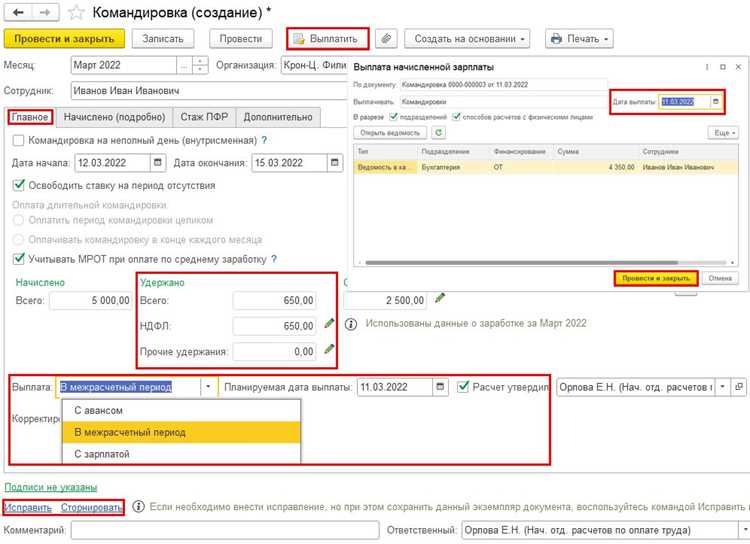Enable Командировка на неполный день checkbox
This screenshot has width=750, height=544.
tap(18, 141)
